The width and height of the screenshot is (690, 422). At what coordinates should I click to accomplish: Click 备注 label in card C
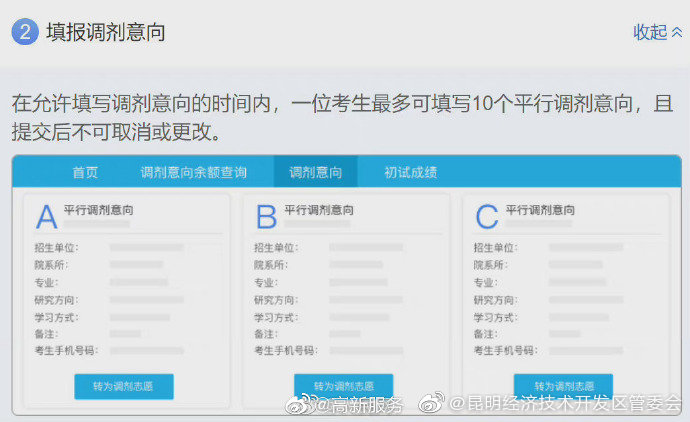[485, 334]
